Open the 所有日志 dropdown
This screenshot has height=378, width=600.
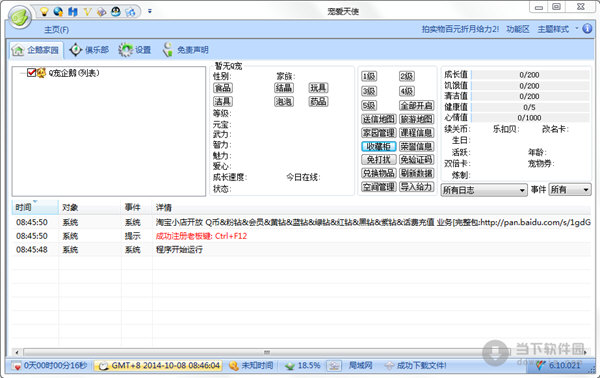point(484,190)
